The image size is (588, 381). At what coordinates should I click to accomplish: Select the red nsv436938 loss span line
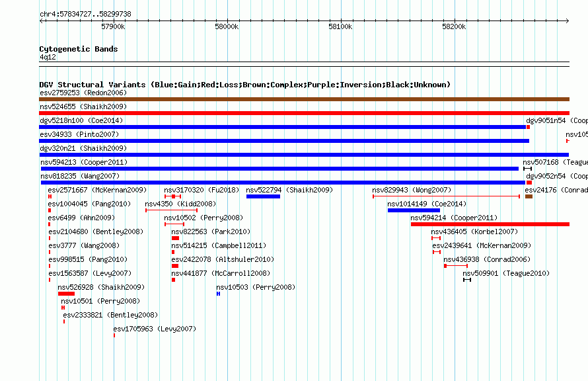click(x=456, y=266)
